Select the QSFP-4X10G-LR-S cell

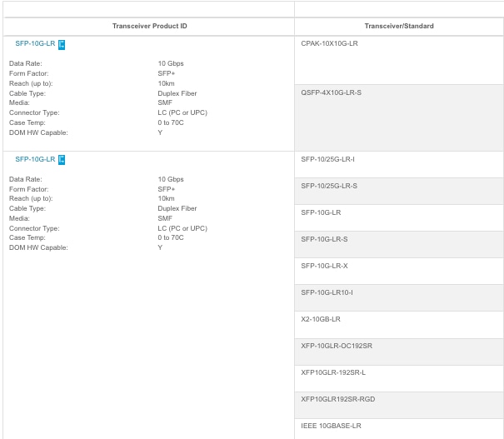pos(399,118)
